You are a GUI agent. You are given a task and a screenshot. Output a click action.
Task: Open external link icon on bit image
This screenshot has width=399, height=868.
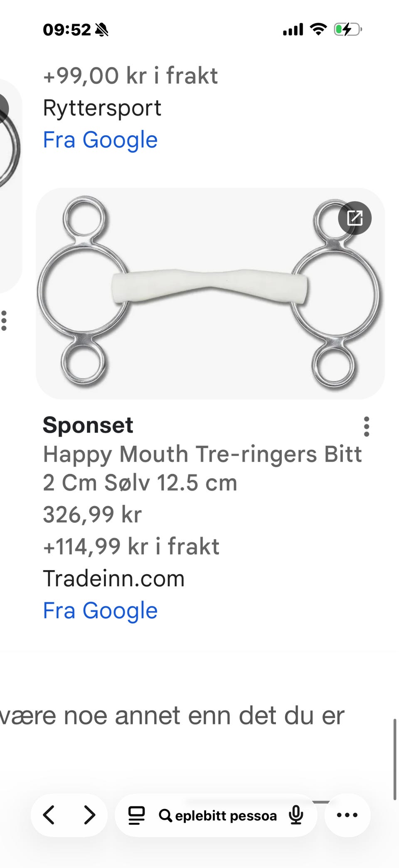point(355,218)
